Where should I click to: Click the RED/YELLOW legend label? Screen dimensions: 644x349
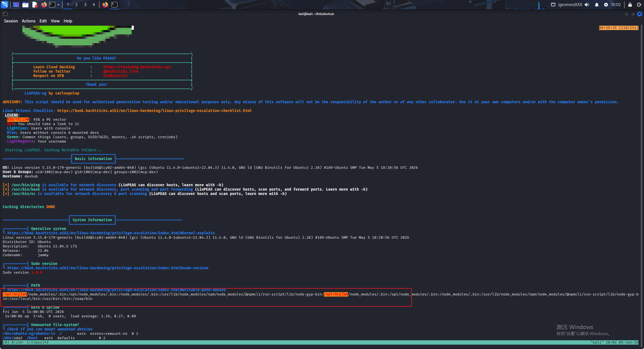[x=18, y=119]
